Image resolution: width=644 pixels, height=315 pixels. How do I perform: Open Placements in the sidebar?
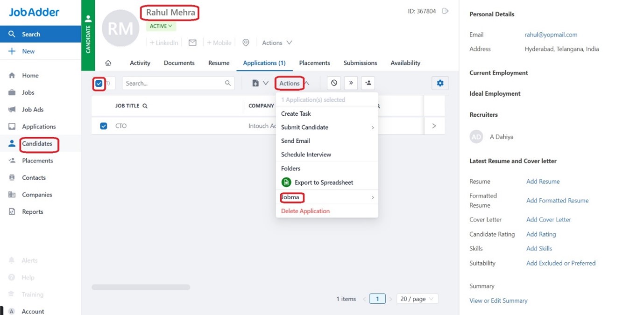[37, 161]
